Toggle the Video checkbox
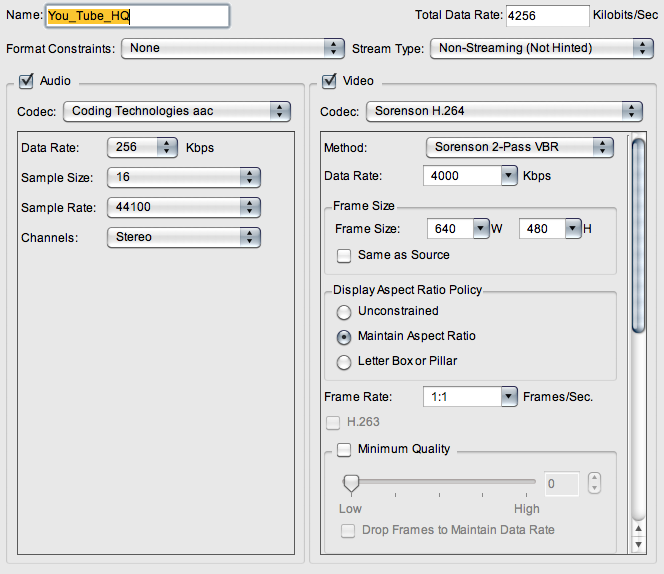Viewport: 664px width, 574px height. (329, 81)
